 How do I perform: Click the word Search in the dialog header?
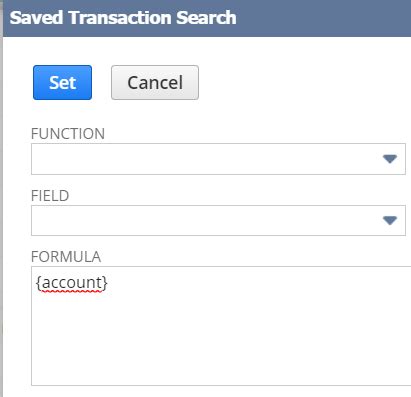pos(206,18)
